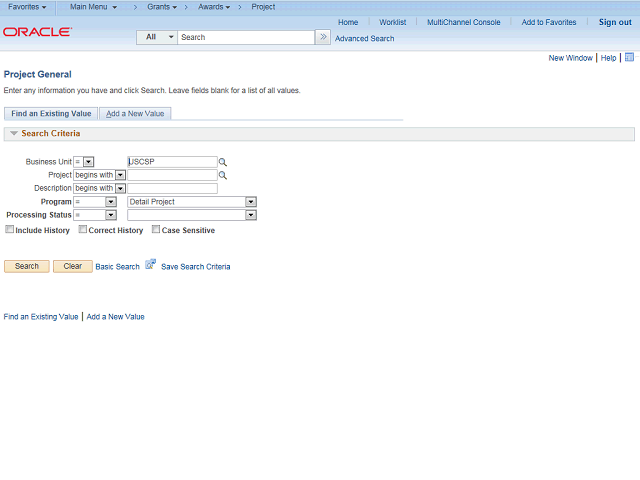Click the Business Unit lookup magnifier icon

tap(222, 162)
